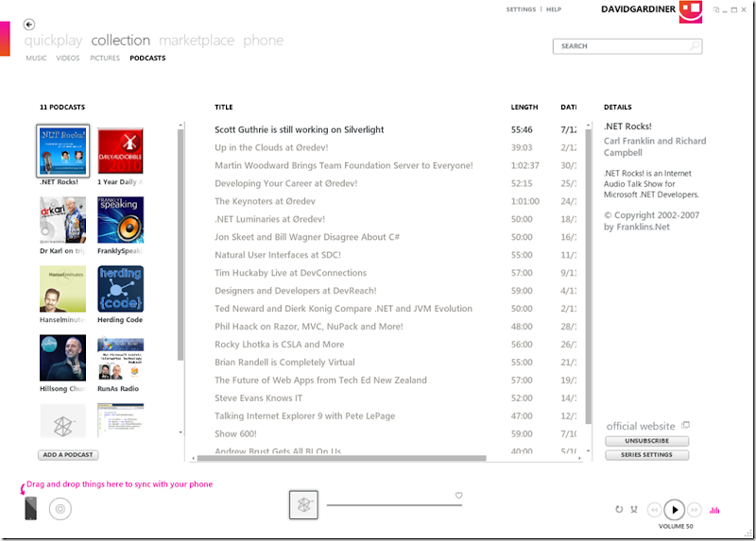The image size is (756, 541).
Task: Click the podcast list scroll-down arrow
Action: coord(180,432)
